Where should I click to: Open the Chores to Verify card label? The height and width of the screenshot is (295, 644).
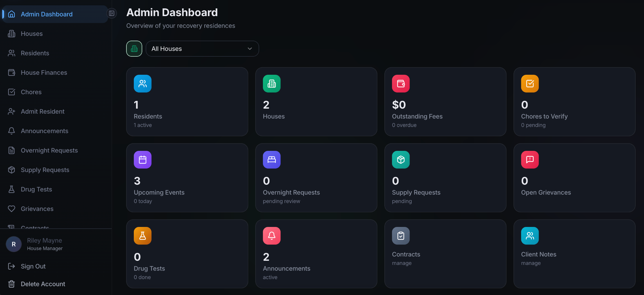[544, 116]
